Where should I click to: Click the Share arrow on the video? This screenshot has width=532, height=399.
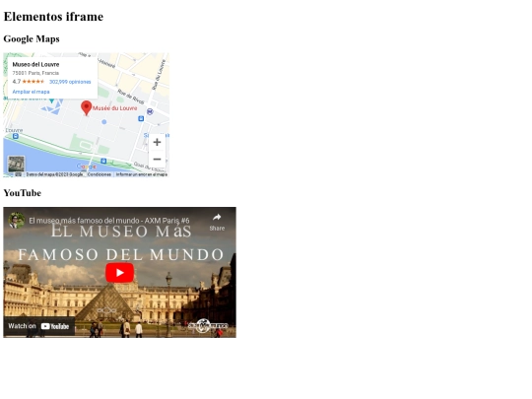(217, 222)
